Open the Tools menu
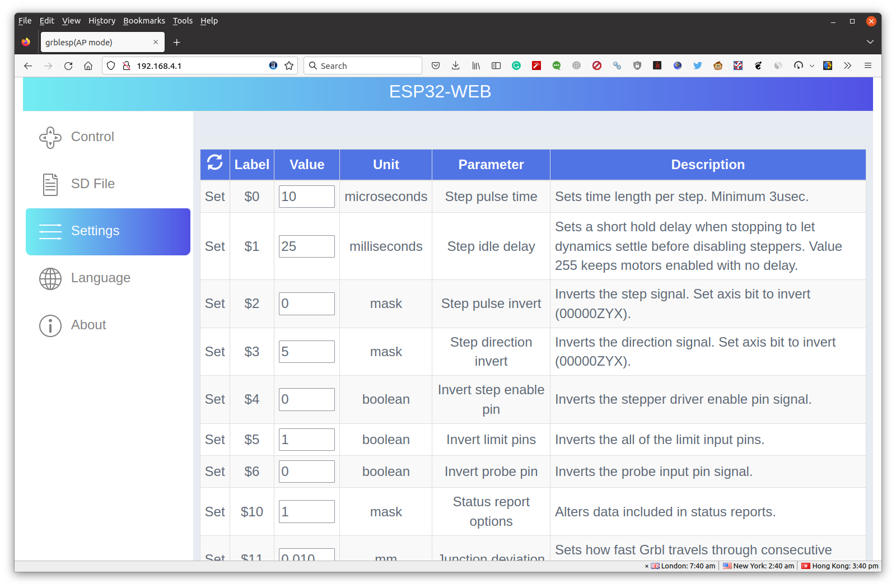Image resolution: width=896 pixels, height=588 pixels. click(x=183, y=21)
